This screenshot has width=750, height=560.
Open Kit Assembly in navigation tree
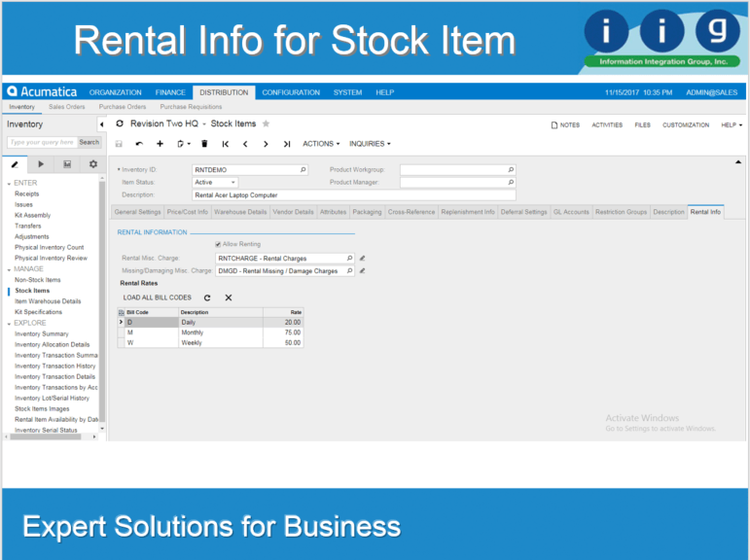pyautogui.click(x=32, y=215)
